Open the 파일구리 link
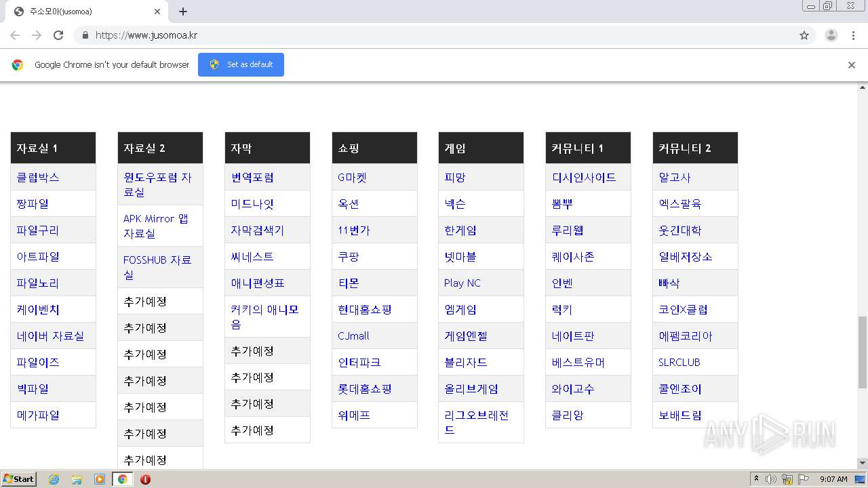The width and height of the screenshot is (868, 488). (x=38, y=230)
